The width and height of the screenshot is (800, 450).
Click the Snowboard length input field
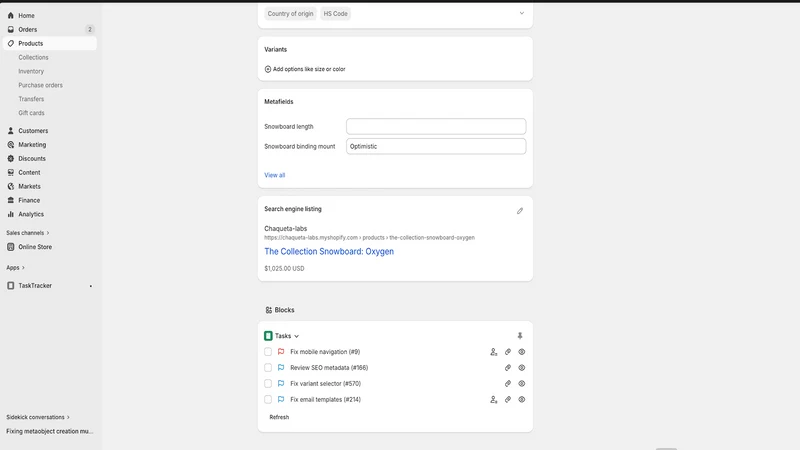click(x=436, y=127)
